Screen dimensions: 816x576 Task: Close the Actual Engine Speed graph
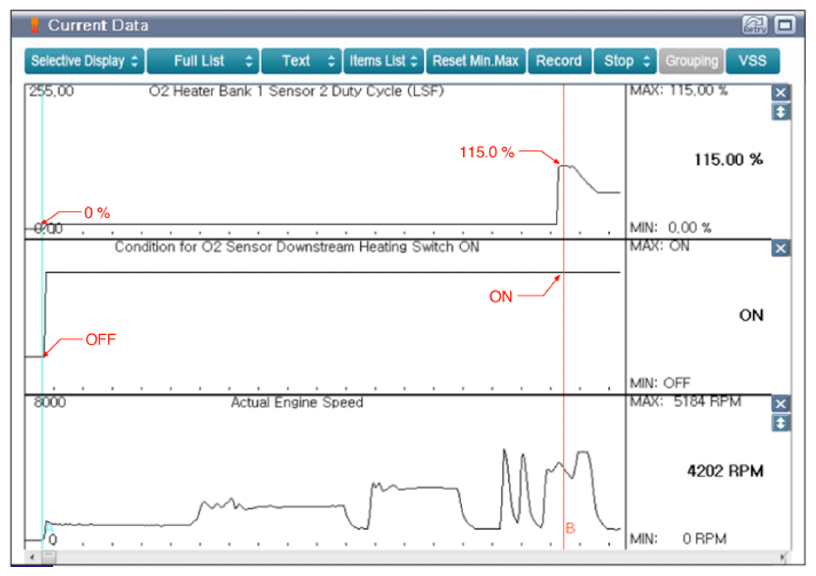pyautogui.click(x=781, y=403)
